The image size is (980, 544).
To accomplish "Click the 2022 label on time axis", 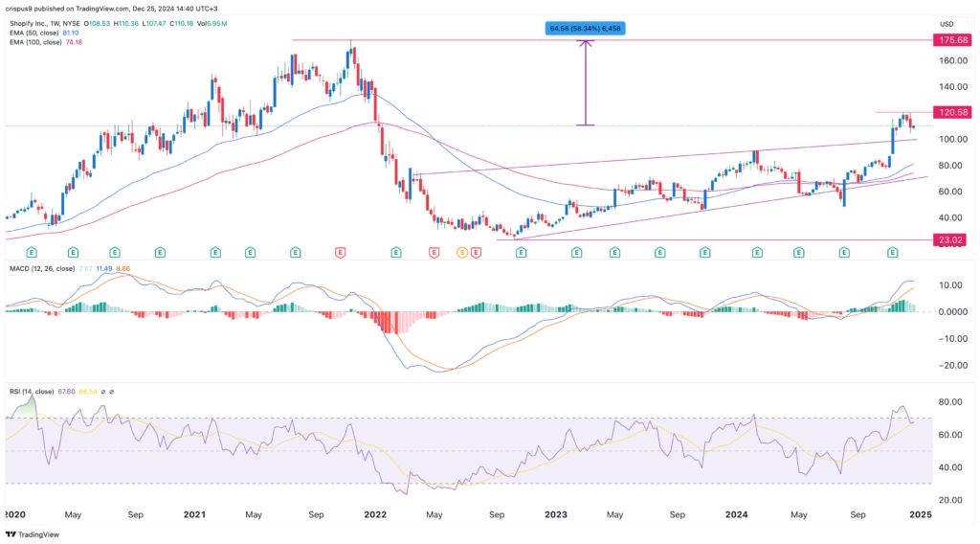I will click(x=374, y=514).
